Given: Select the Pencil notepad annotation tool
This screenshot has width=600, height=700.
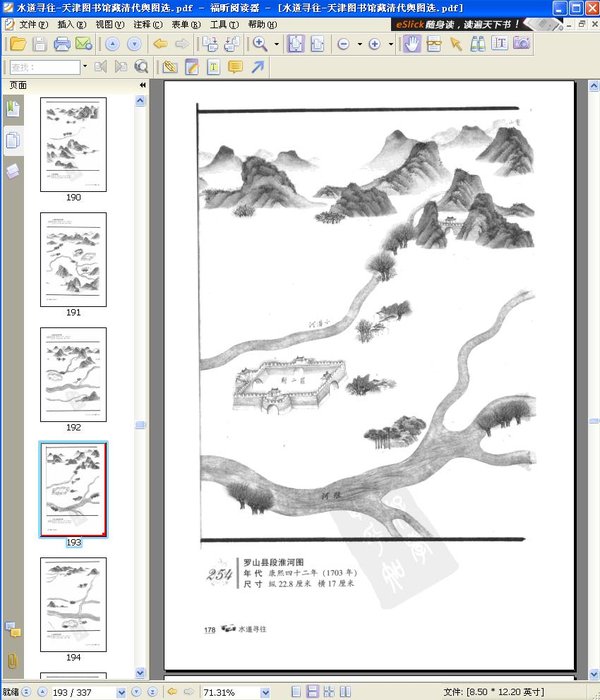Looking at the screenshot, I should coord(192,67).
